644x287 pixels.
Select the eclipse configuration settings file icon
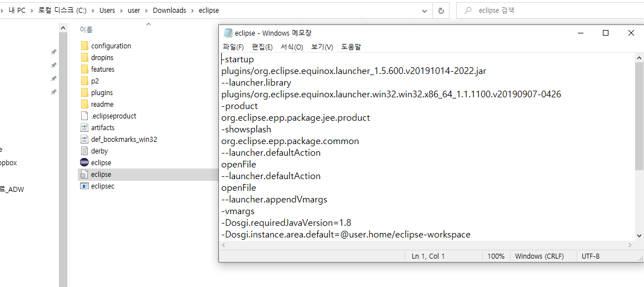(84, 174)
